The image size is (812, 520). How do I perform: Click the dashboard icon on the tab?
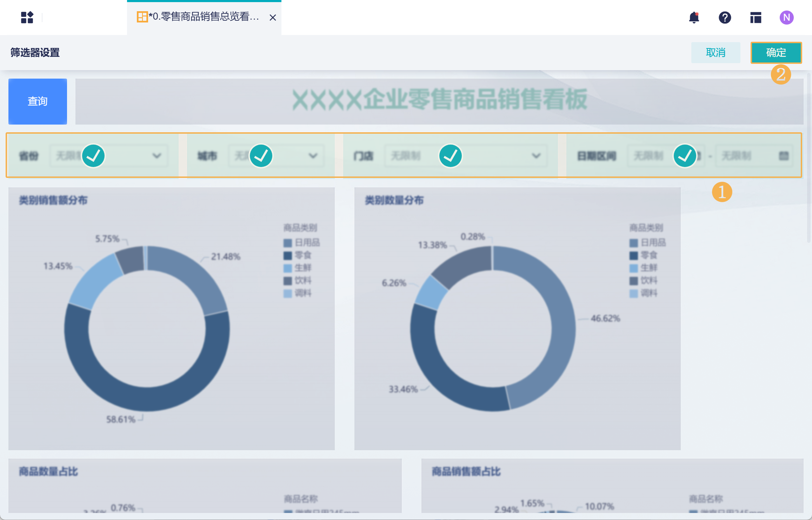[x=142, y=17]
